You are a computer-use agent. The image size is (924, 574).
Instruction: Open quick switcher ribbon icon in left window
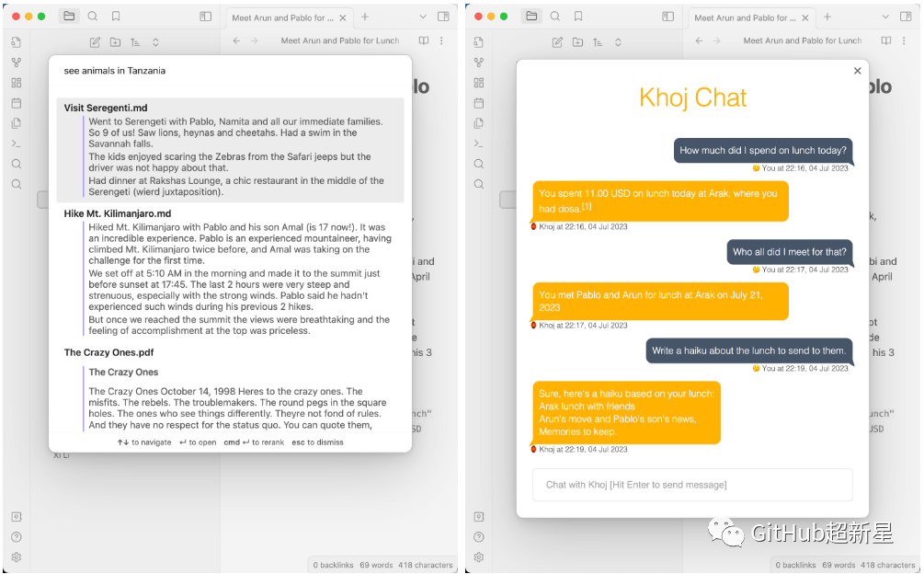tap(17, 42)
